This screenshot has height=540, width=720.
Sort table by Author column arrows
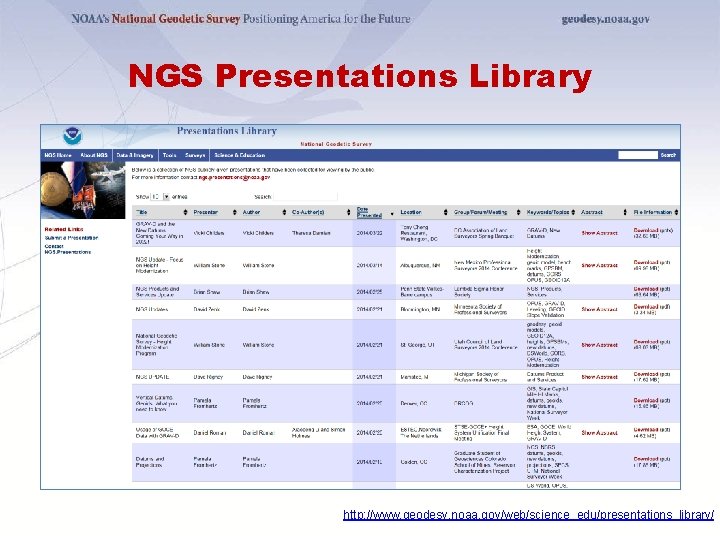click(x=284, y=212)
